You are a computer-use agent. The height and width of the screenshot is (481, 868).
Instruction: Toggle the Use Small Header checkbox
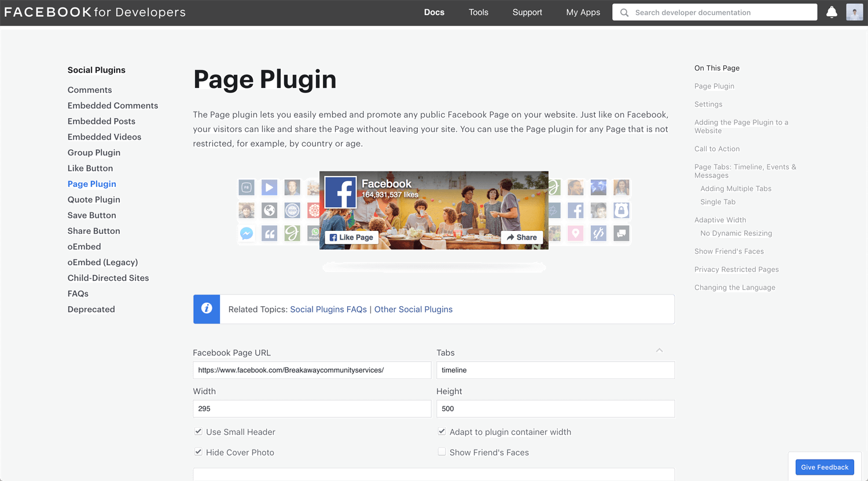coord(198,432)
